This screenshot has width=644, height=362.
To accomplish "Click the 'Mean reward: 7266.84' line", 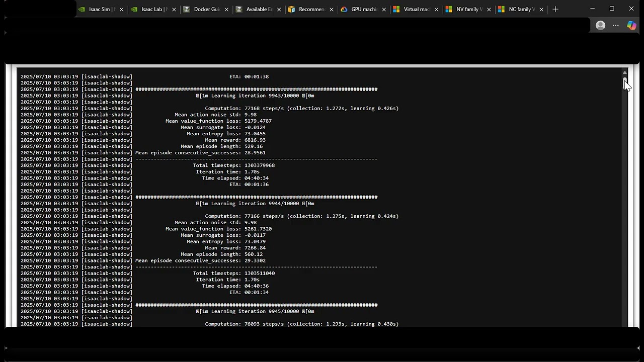I will click(x=235, y=248).
